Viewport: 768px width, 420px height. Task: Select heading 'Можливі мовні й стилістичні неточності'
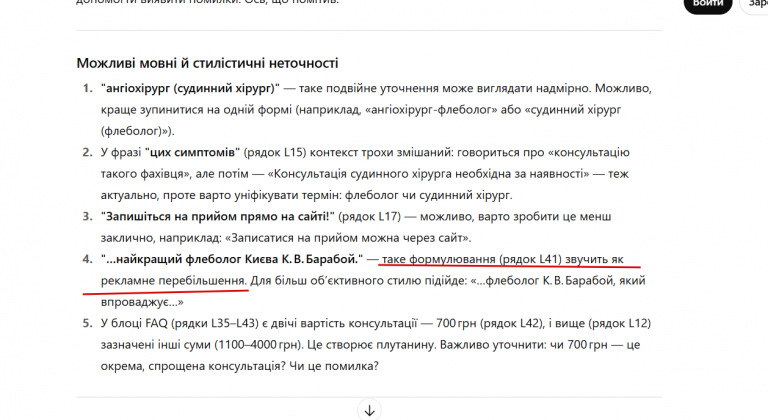[207, 63]
